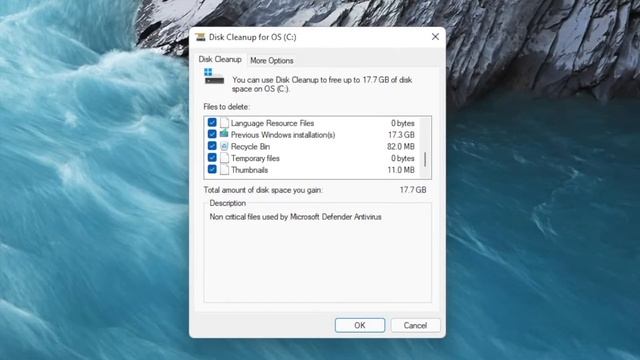Click the Previous Windows installation(s) icon
Screen dimensions: 640x360
point(224,134)
